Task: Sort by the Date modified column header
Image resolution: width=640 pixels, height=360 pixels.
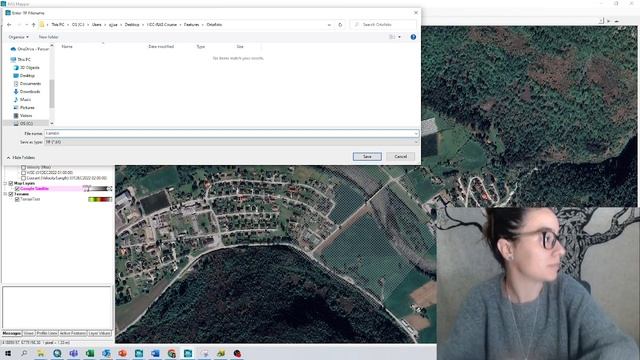Action: click(x=161, y=47)
